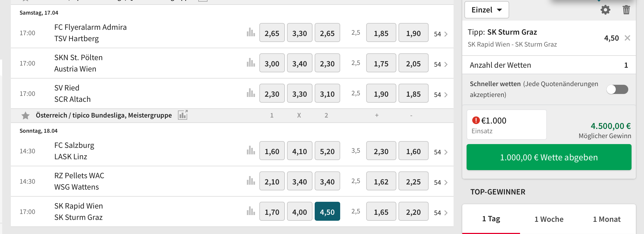This screenshot has height=234, width=644.
Task: Favorite the Meistergruppe league with star icon
Action: click(25, 116)
